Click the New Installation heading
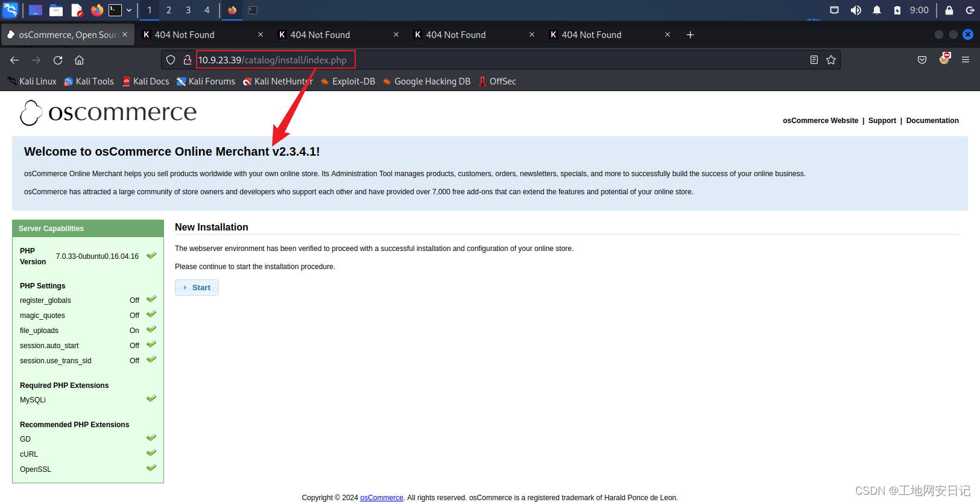Viewport: 980px width, 502px height. pos(212,227)
